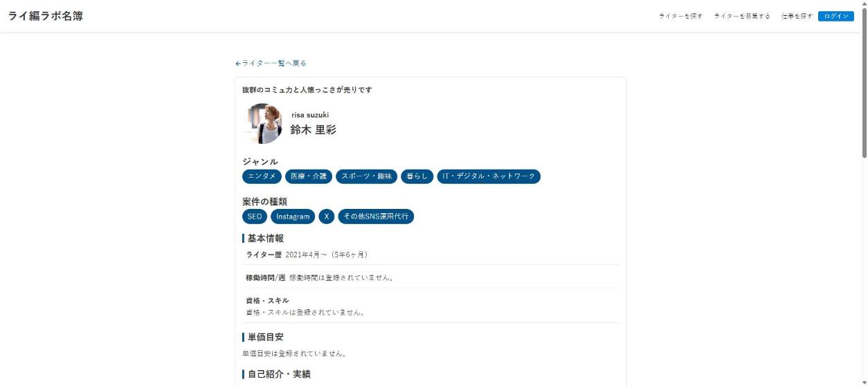Click the ジャンル heading
This screenshot has height=386, width=868.
(x=260, y=162)
